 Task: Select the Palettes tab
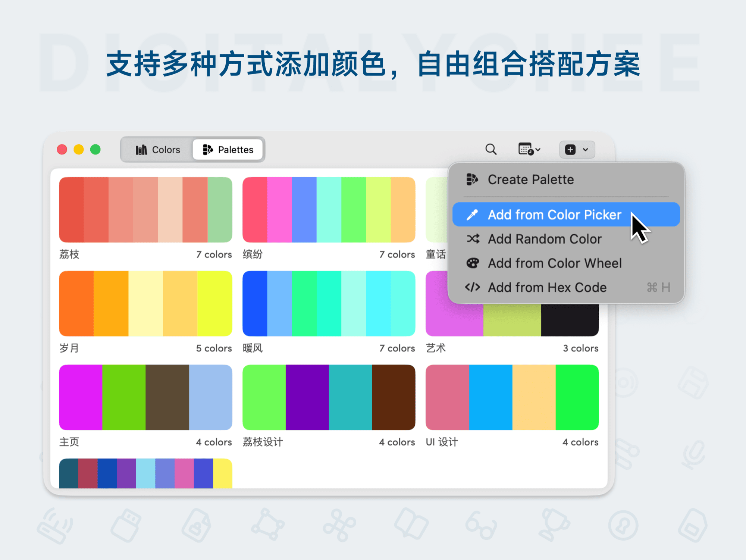point(228,149)
